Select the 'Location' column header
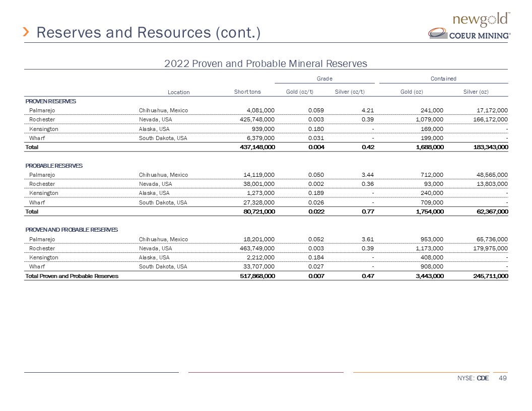The image size is (532, 411). coord(179,92)
